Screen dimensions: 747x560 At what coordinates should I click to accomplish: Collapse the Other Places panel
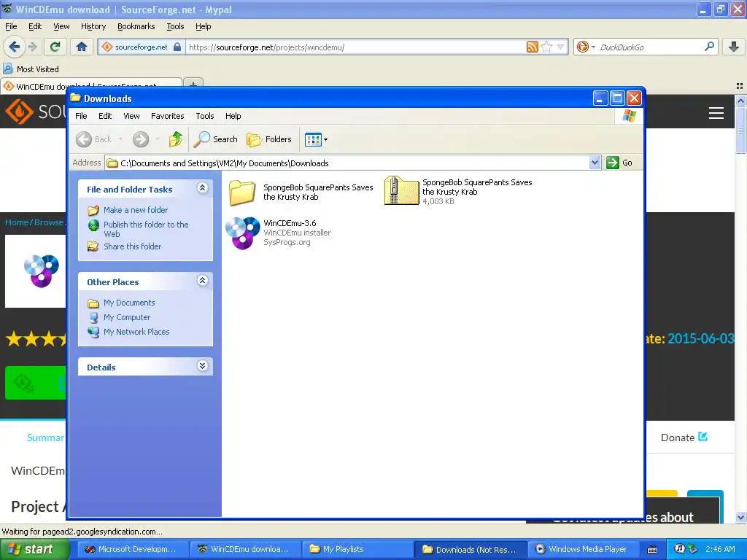[x=203, y=281]
